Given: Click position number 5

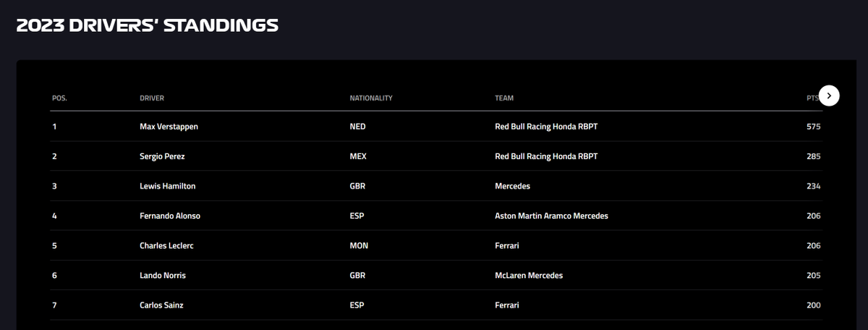Looking at the screenshot, I should point(54,245).
